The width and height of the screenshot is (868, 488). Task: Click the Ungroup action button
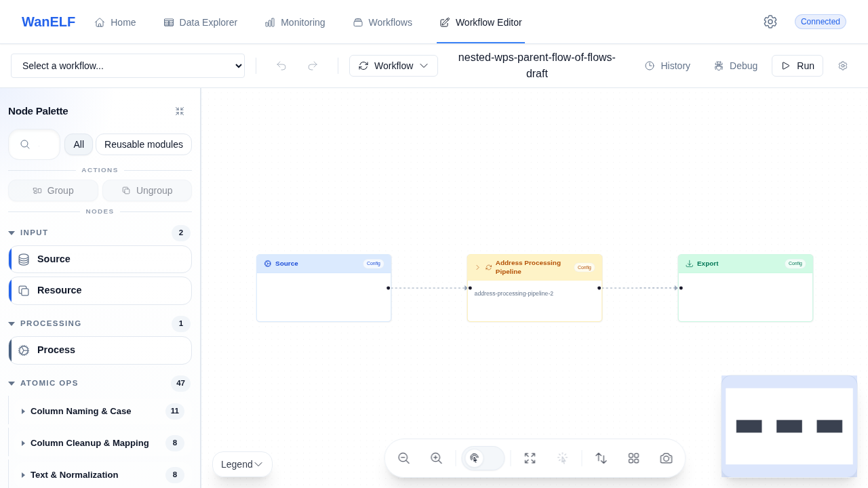(147, 190)
